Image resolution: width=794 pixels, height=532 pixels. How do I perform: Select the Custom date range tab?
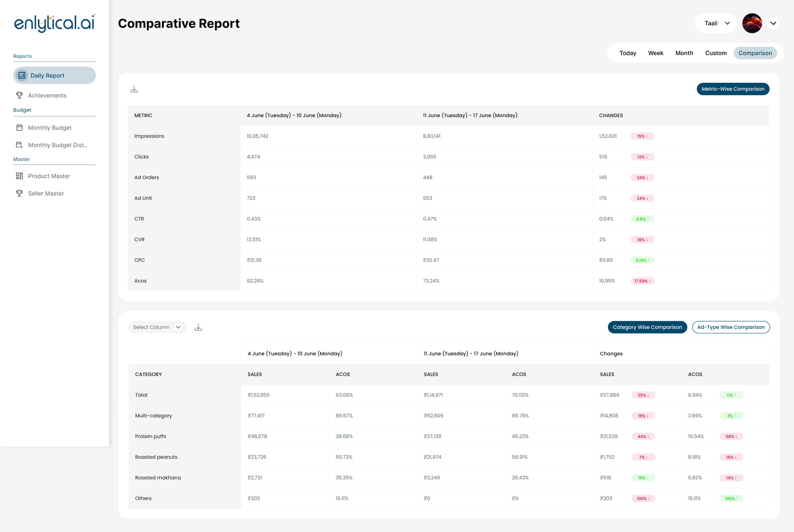pyautogui.click(x=716, y=53)
